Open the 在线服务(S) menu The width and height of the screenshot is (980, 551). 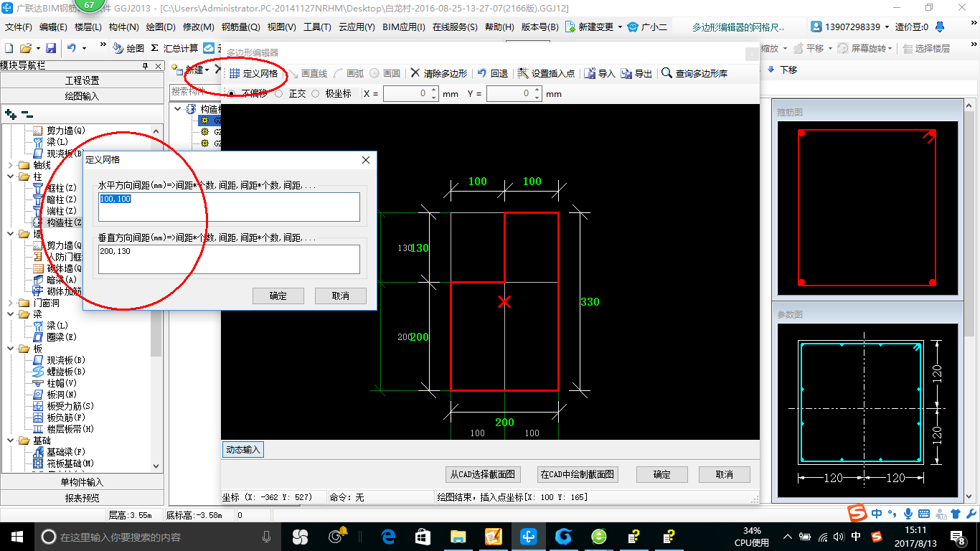coord(455,27)
